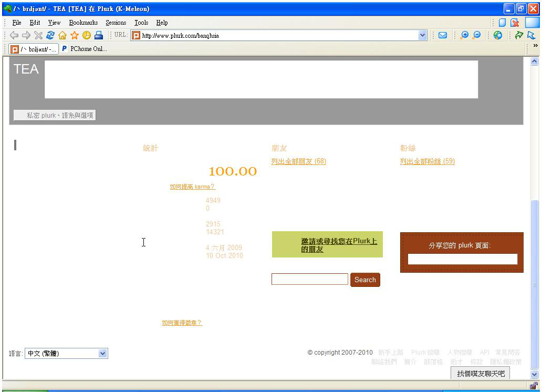This screenshot has height=392, width=542.
Task: Click the 統計 heading
Action: pyautogui.click(x=150, y=148)
